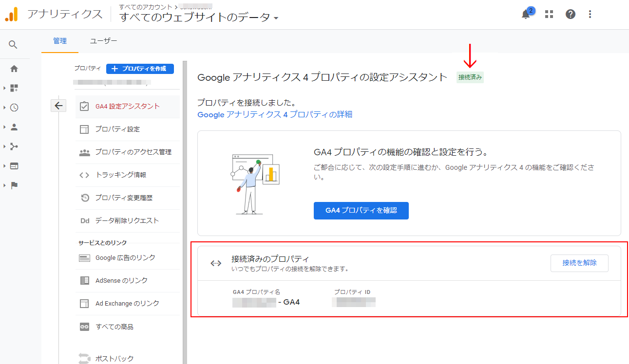Click the プロパティ変更履歴 history icon

84,198
